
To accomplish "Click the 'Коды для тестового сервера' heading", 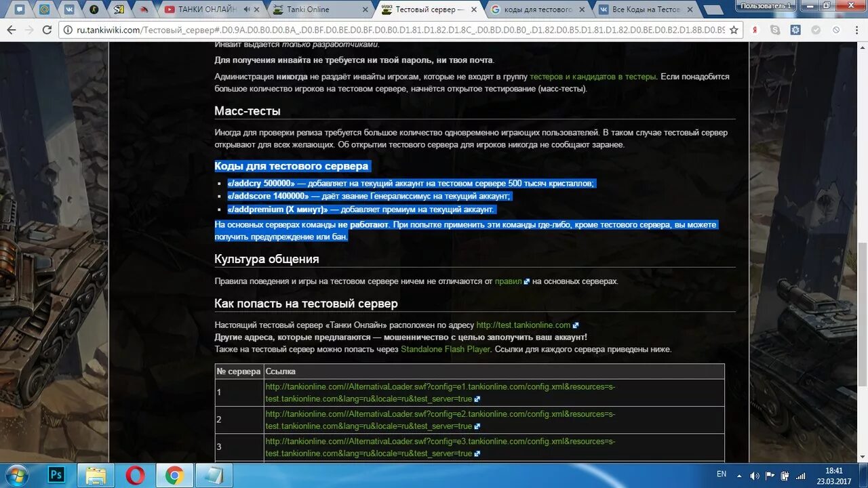I will [x=292, y=166].
